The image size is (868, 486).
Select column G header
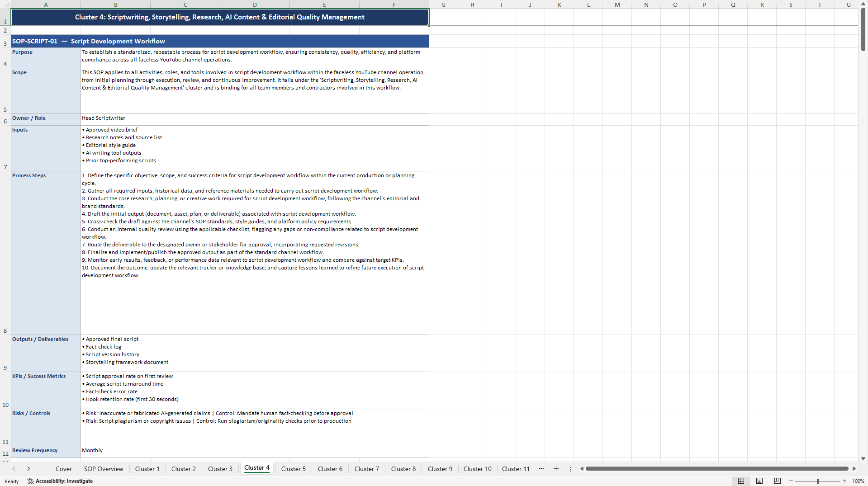click(443, 5)
